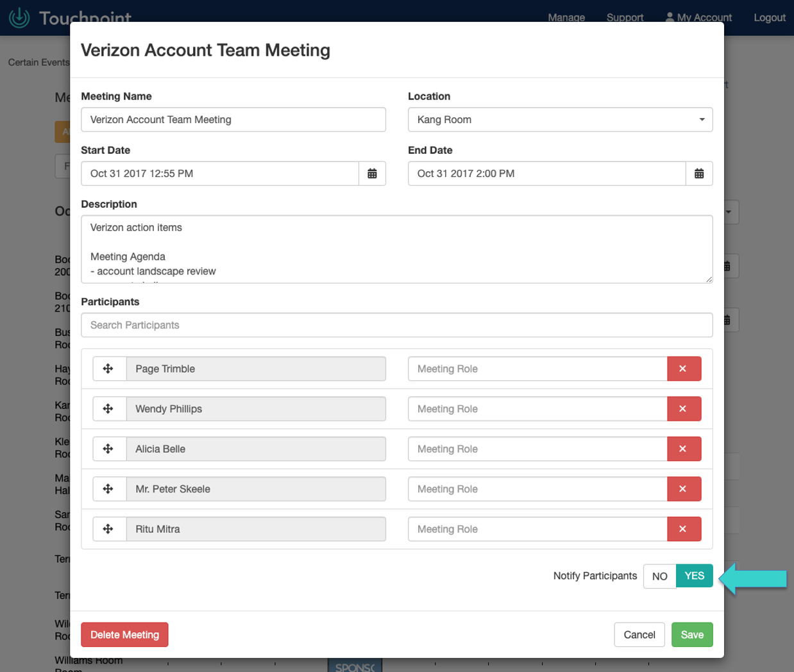Click the Delete Meeting button
This screenshot has height=672, width=794.
pyautogui.click(x=124, y=635)
